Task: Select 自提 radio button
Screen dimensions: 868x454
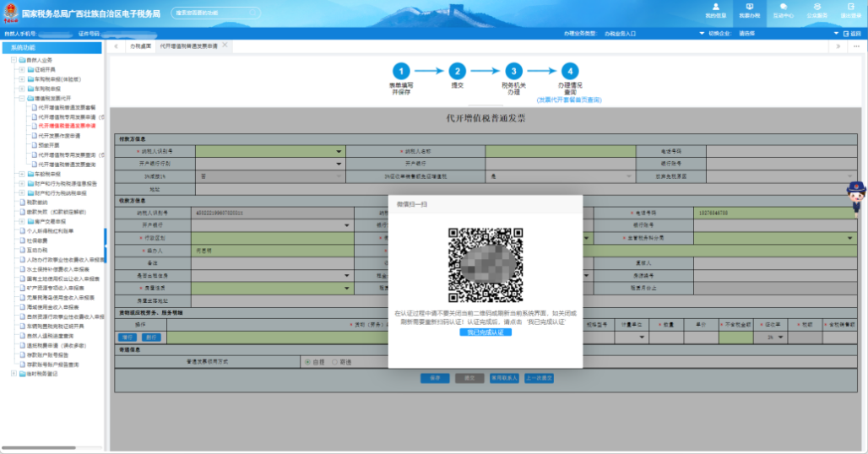Action: pyautogui.click(x=308, y=362)
